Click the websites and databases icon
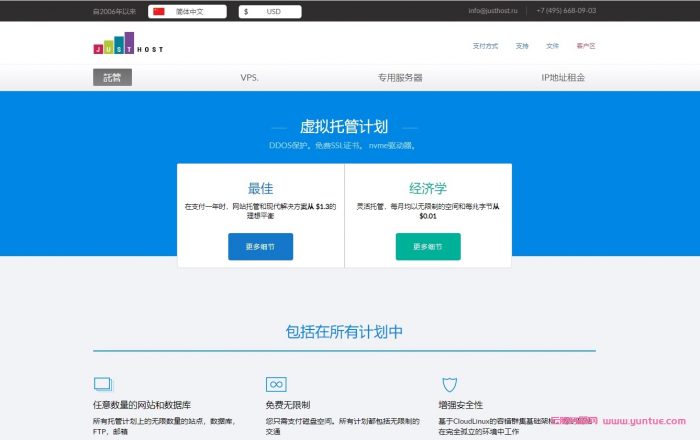The image size is (700, 440). click(x=102, y=384)
